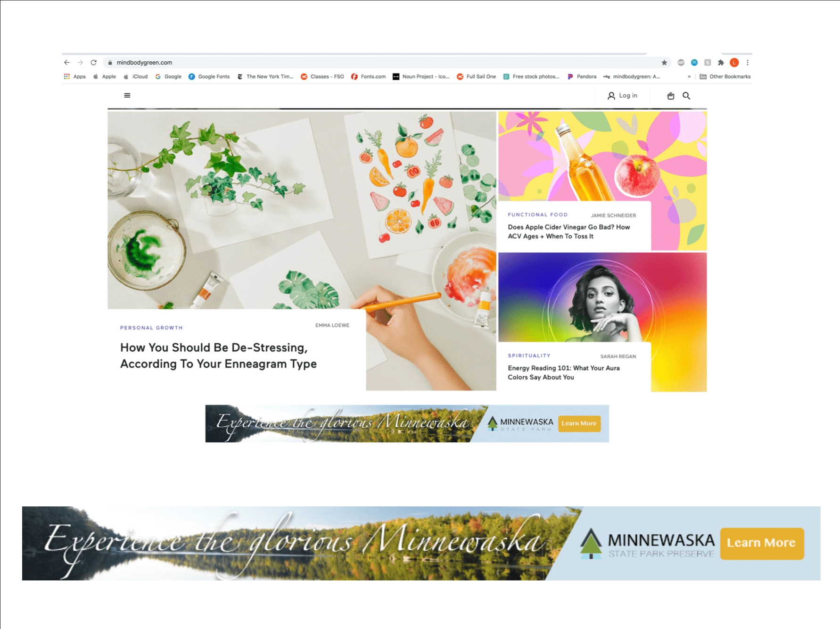Open the Enneagram de-stressing article headline
The width and height of the screenshot is (840, 629).
click(218, 356)
